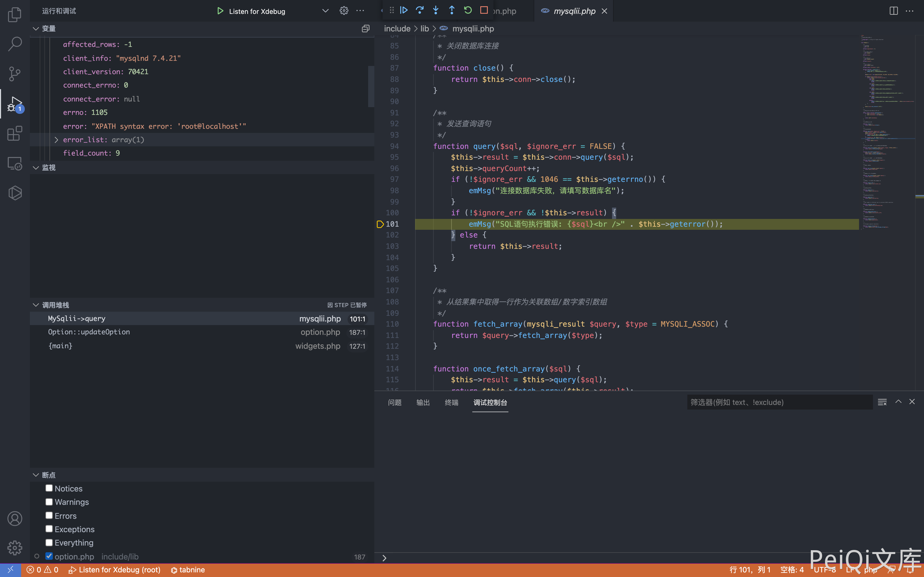This screenshot has width=924, height=577.
Task: Uncheck the option.php breakpoint
Action: 49,556
